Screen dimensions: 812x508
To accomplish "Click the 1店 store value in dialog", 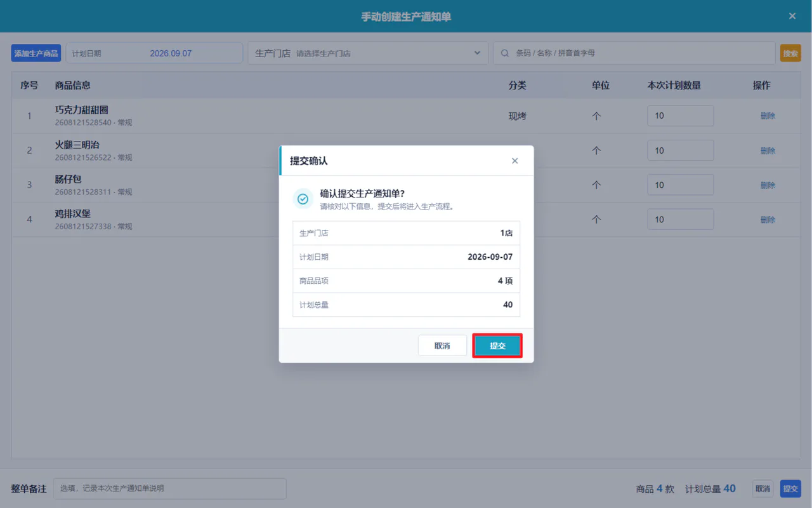I will coord(506,233).
